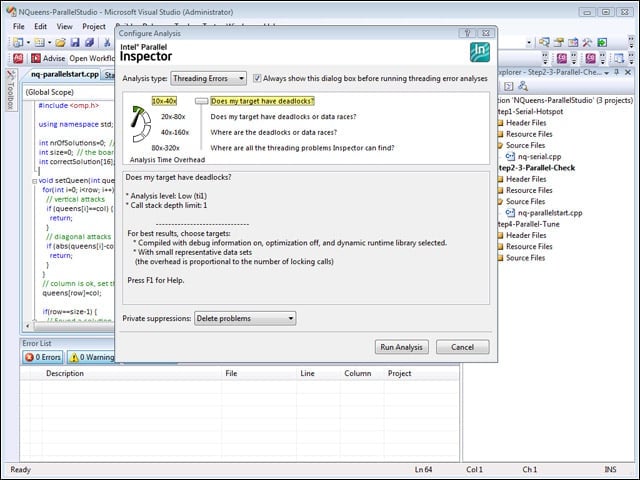640x480 pixels.
Task: Click the green arrow Start Page icon
Action: point(602,42)
